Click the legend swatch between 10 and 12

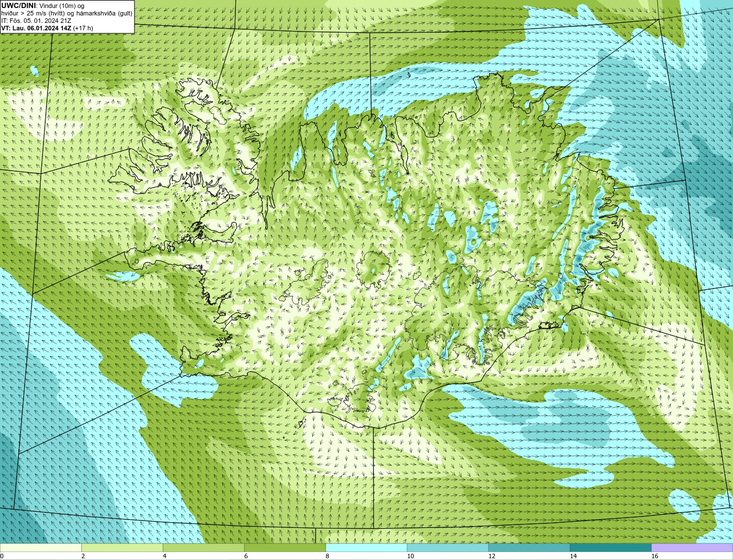(x=448, y=548)
